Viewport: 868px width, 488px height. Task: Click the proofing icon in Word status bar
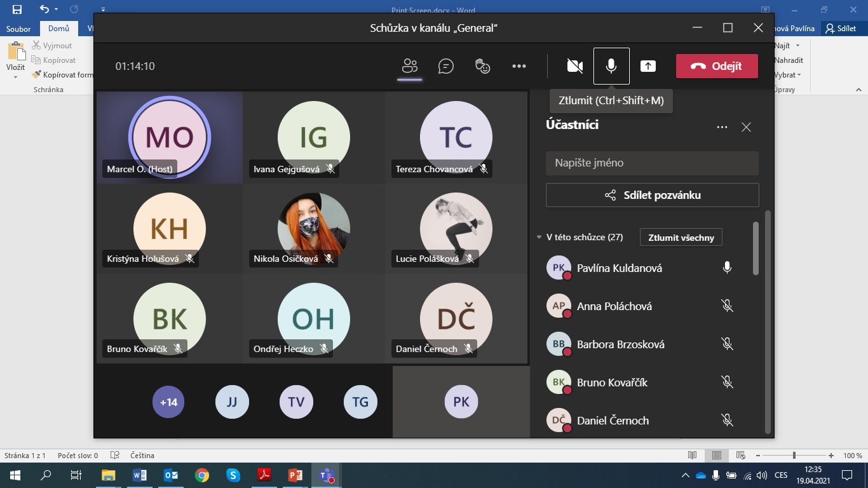[115, 456]
